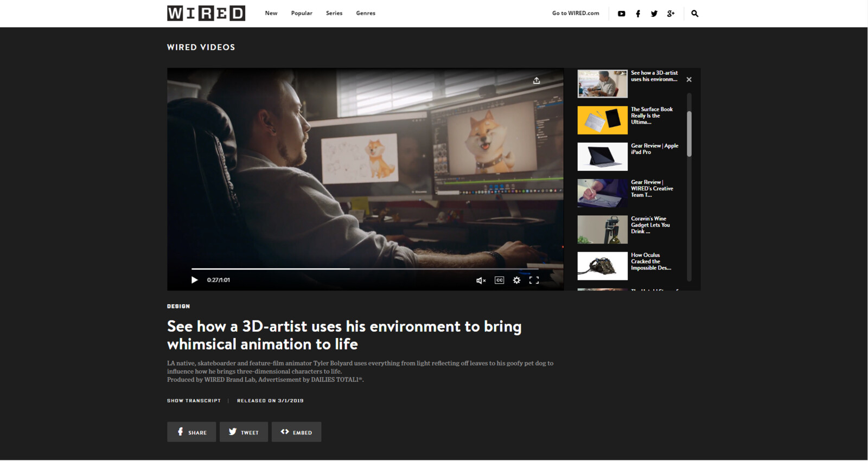The width and height of the screenshot is (868, 461).
Task: Open the Facebook icon in header
Action: coord(638,14)
